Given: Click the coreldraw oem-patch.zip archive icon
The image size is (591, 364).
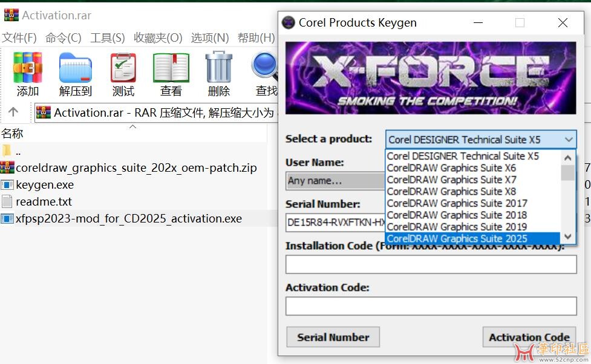Looking at the screenshot, I should click(x=7, y=167).
